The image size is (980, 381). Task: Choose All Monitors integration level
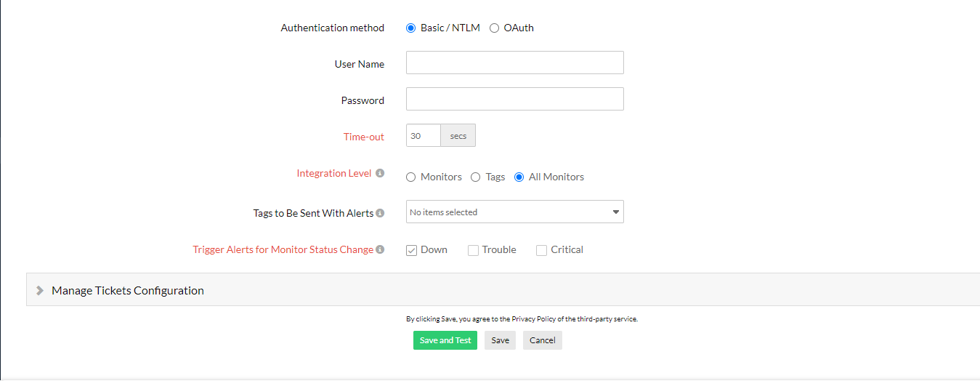click(519, 177)
